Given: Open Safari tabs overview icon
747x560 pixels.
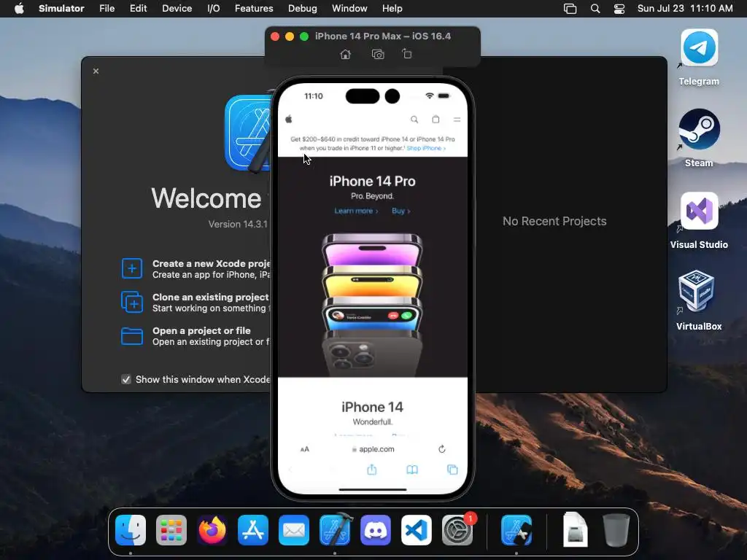Looking at the screenshot, I should (x=452, y=470).
